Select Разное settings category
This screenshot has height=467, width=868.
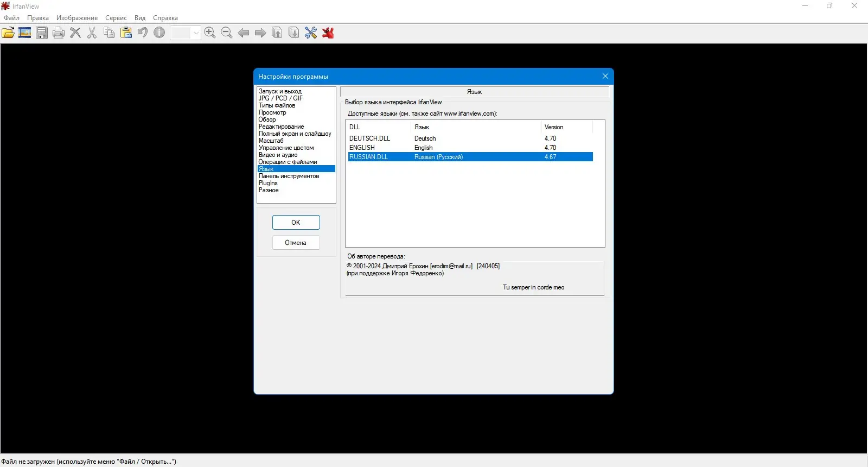296,190
